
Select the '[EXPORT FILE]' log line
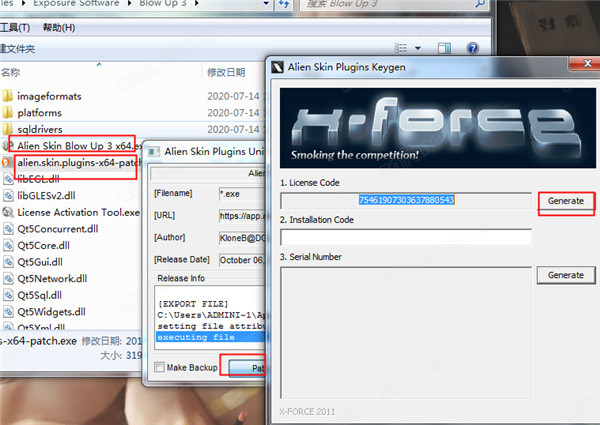click(193, 304)
